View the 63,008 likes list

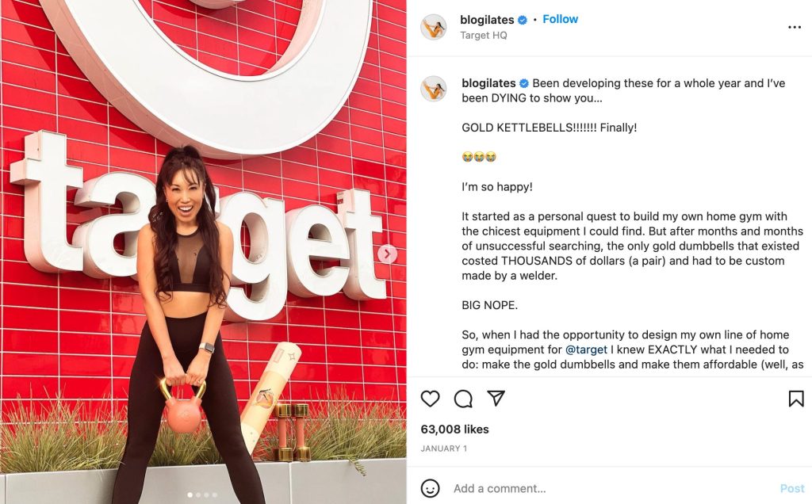454,429
